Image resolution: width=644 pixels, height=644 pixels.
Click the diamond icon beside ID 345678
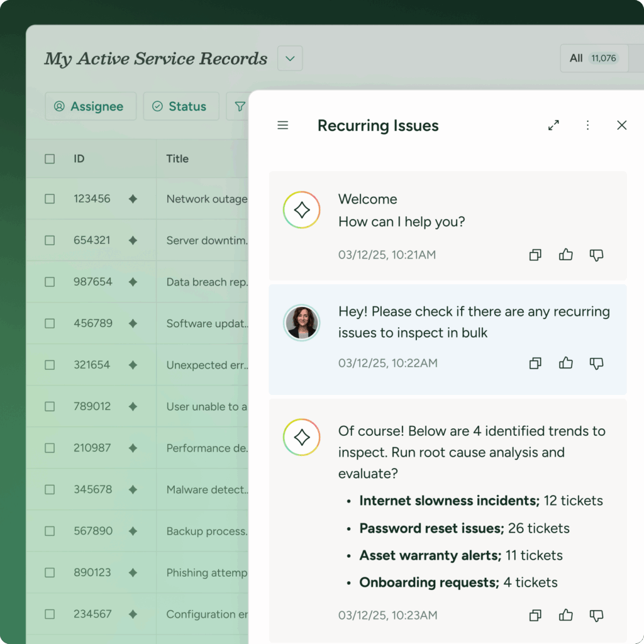pyautogui.click(x=133, y=489)
